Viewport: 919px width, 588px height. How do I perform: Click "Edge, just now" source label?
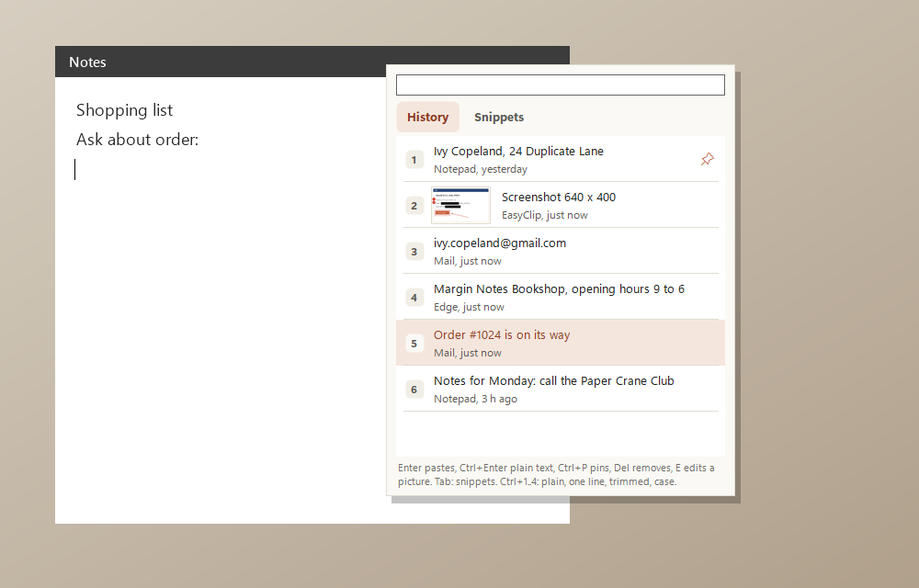coord(469,307)
